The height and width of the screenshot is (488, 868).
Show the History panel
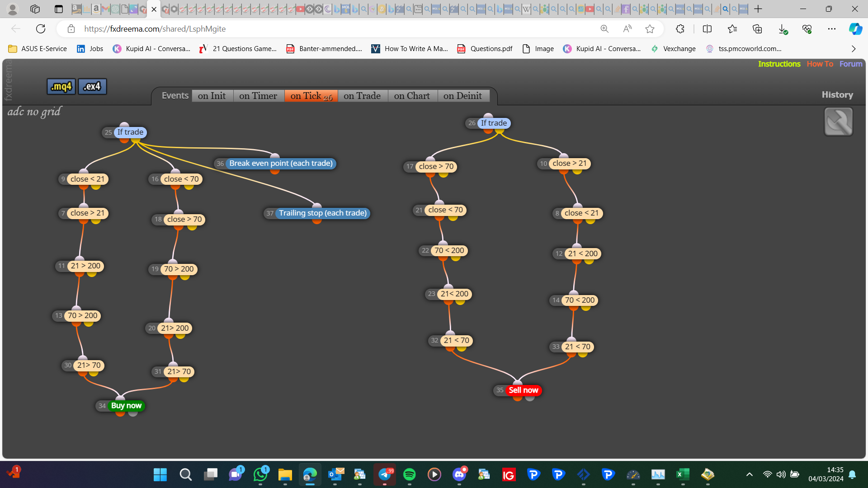[x=837, y=94]
